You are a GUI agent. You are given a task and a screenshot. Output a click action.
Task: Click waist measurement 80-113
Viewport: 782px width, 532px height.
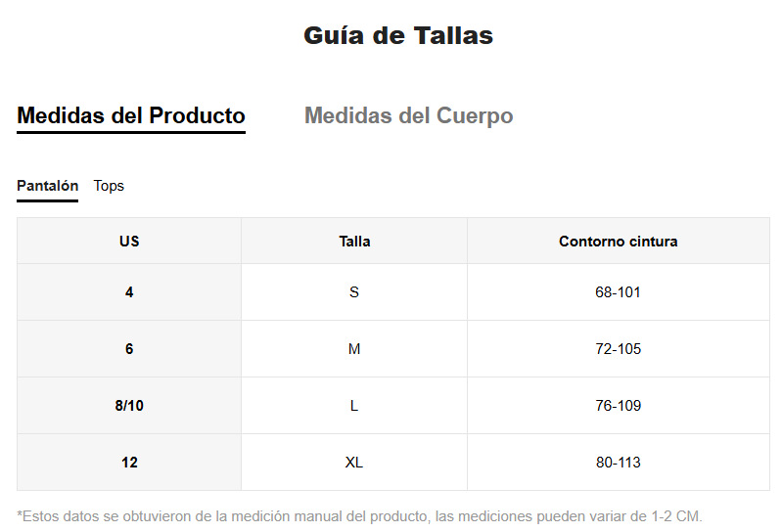[618, 463]
